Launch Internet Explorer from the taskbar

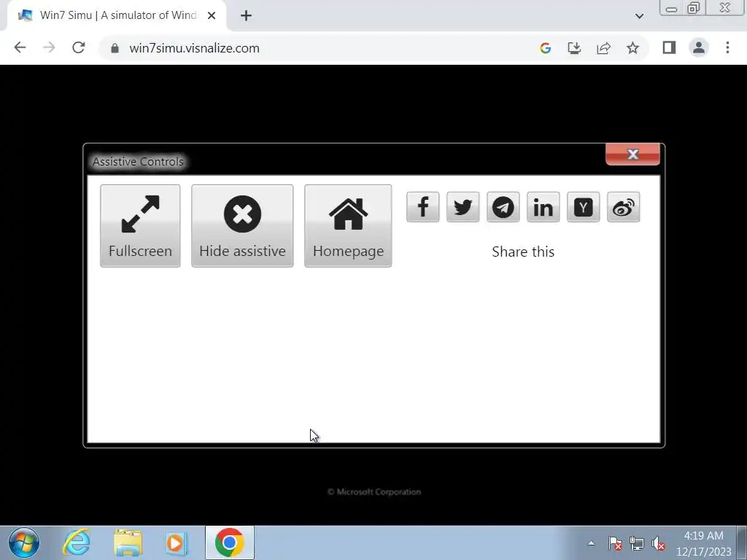(x=77, y=542)
